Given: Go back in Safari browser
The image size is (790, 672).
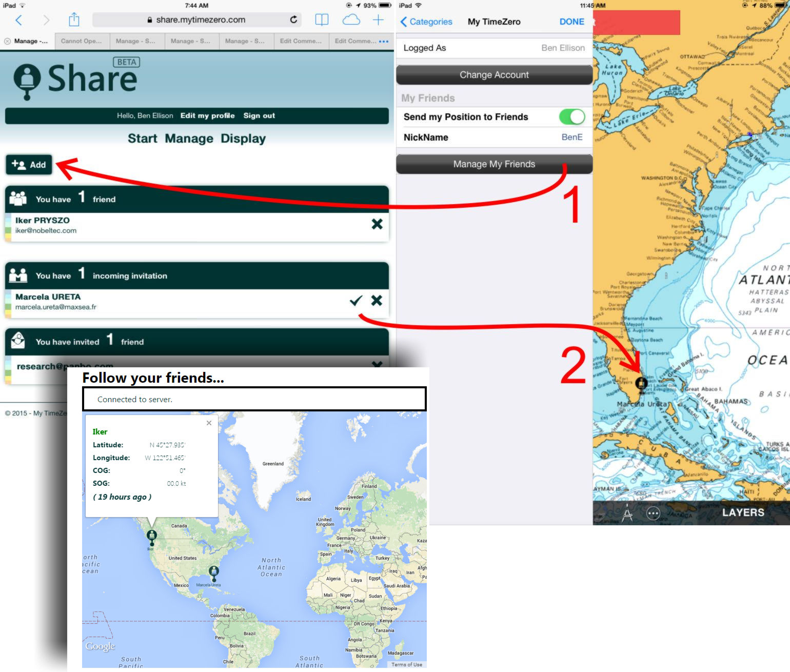Looking at the screenshot, I should [x=19, y=20].
